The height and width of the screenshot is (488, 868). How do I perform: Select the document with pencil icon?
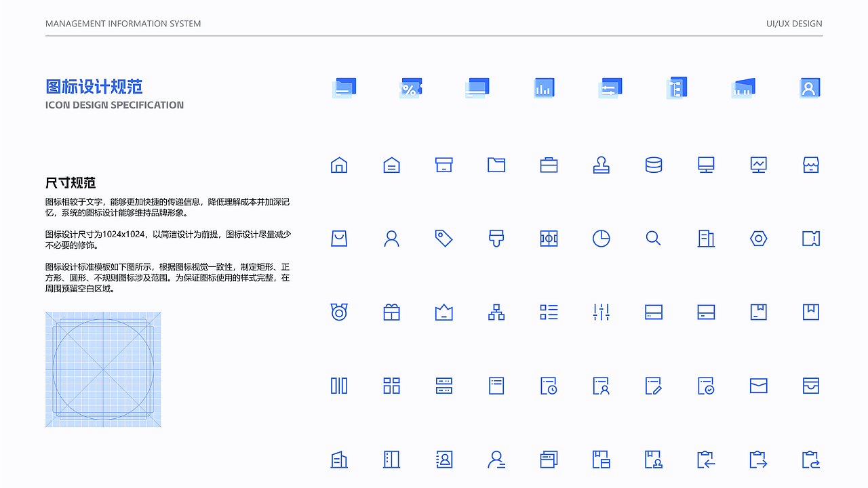tap(654, 386)
